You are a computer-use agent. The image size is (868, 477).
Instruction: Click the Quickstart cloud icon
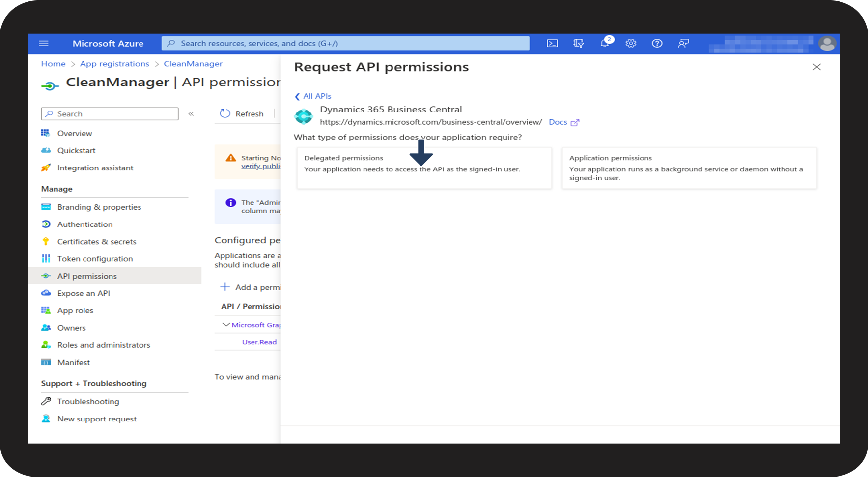click(46, 150)
